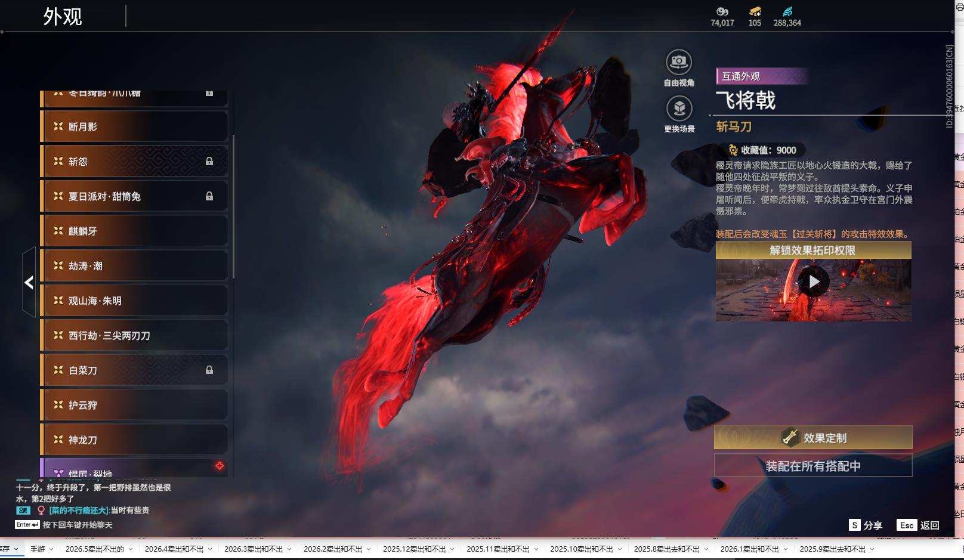Select 神龙刀 in the skin list
Screen dimensions: 964x560
coord(134,440)
